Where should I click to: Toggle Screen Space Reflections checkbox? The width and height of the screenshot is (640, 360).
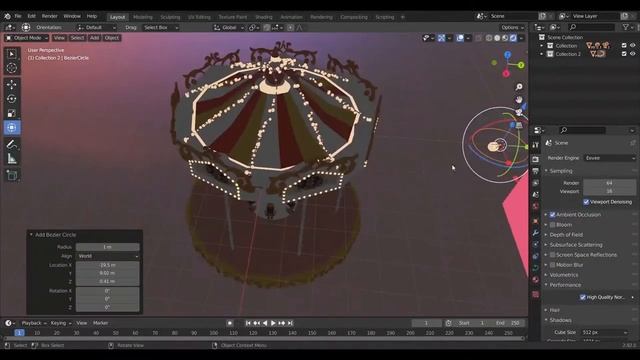point(553,255)
